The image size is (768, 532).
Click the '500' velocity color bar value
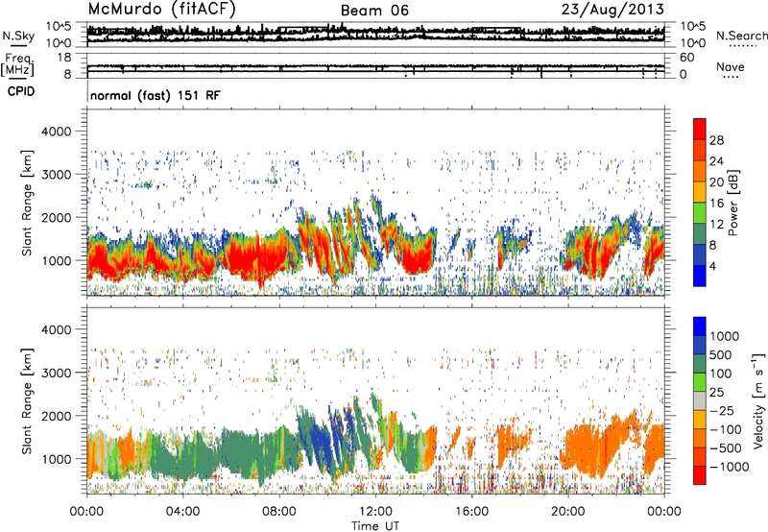click(x=720, y=355)
